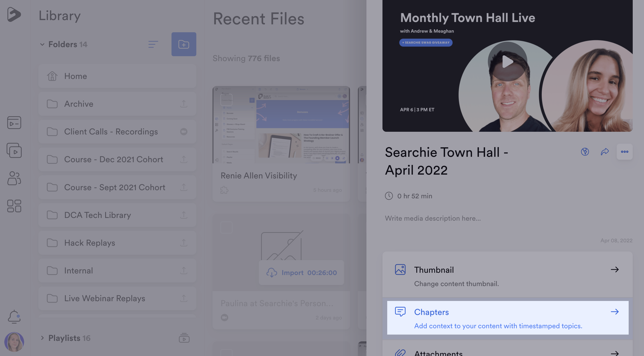Screen dimensions: 644x356
Task: Open the Internal folder
Action: tap(117, 270)
